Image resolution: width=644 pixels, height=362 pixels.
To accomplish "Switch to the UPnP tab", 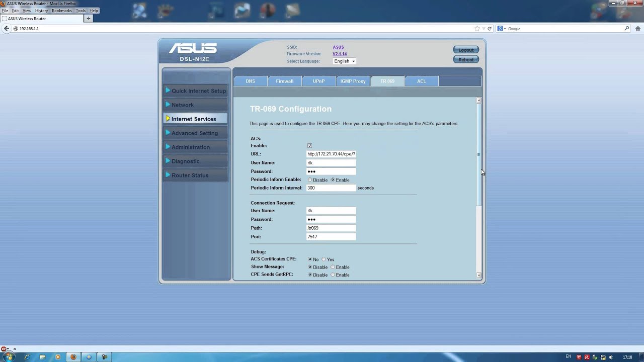I will [318, 81].
